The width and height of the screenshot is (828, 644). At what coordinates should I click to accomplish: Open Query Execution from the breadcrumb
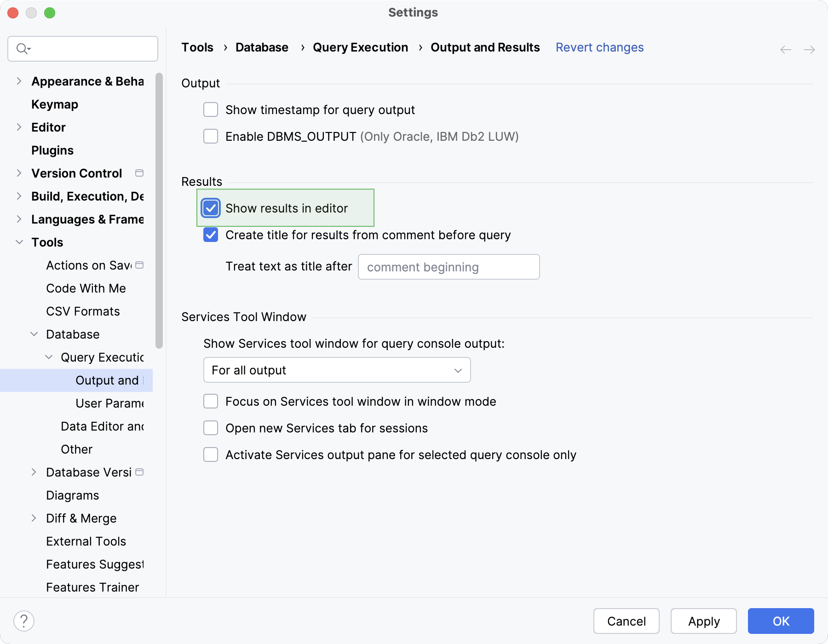click(x=360, y=47)
